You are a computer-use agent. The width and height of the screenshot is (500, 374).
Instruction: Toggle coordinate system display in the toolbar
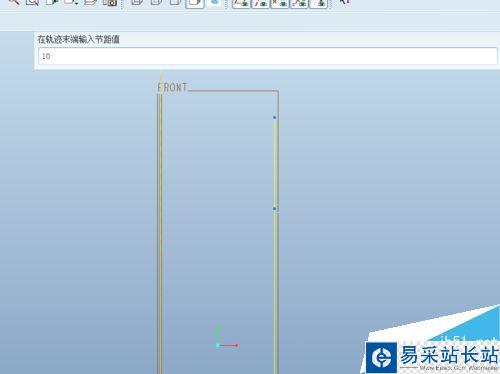pos(299,3)
